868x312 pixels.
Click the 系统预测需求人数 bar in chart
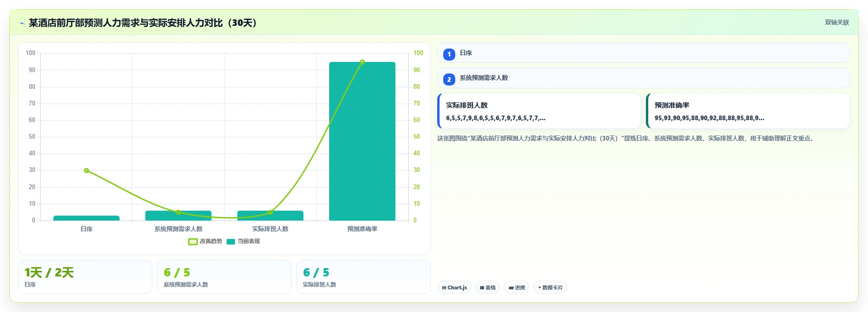178,216
